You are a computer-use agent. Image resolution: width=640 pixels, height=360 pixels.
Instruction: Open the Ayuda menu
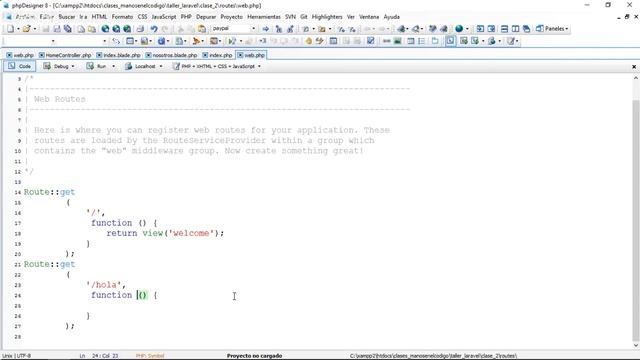[x=391, y=17]
